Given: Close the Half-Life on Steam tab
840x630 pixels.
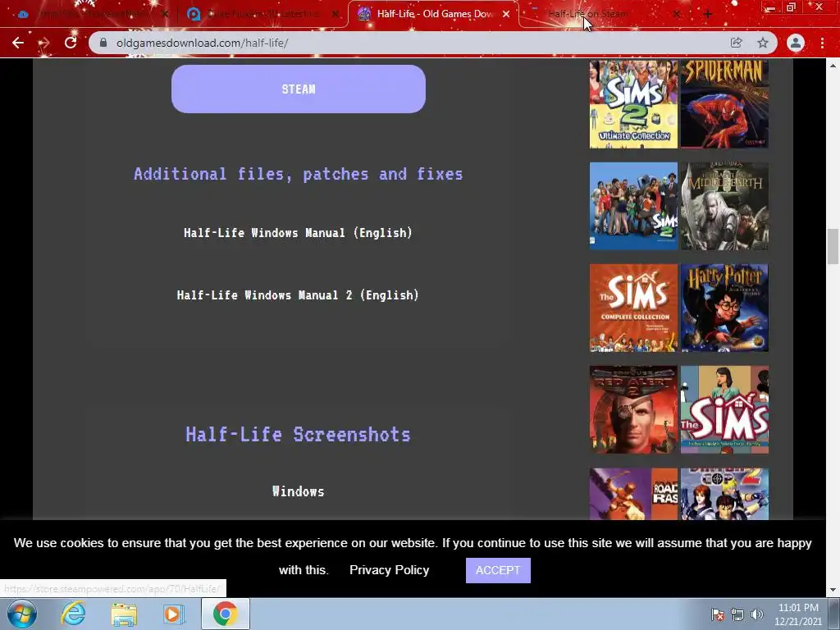Looking at the screenshot, I should click(677, 15).
